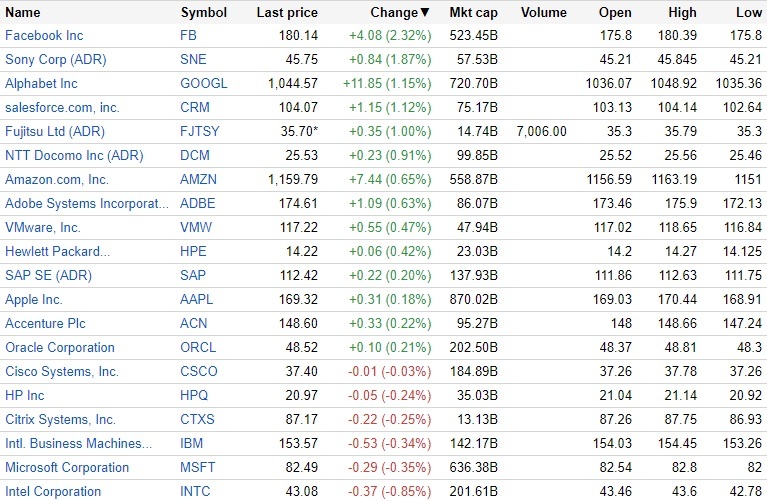Viewport: 767px width, 501px height.
Task: Sort by Mkt cap column header
Action: 474,13
